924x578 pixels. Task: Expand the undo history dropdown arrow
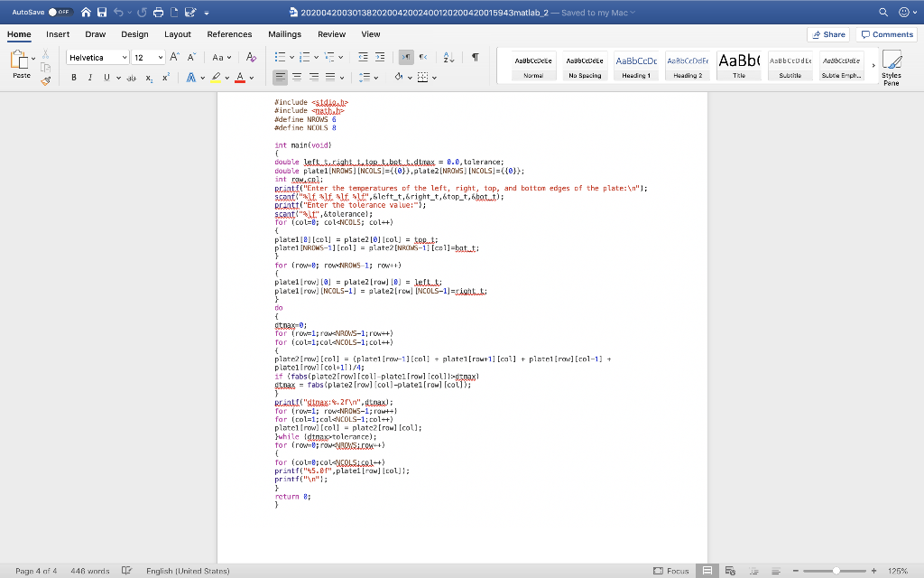pyautogui.click(x=130, y=13)
